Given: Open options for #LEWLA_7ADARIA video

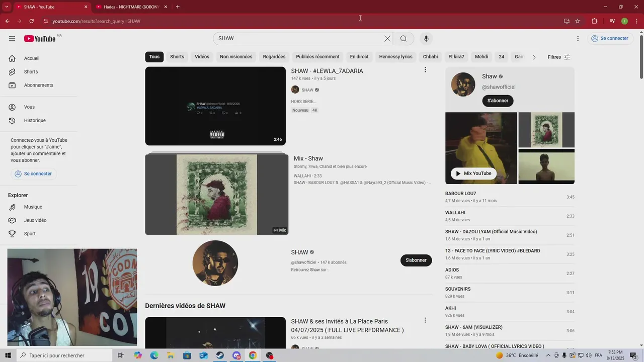Looking at the screenshot, I should pos(425,70).
